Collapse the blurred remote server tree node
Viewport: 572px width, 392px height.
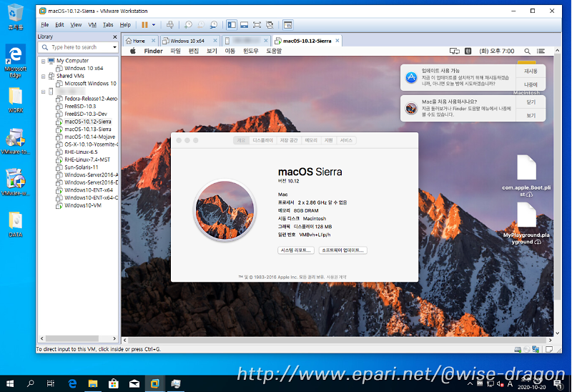coord(43,92)
